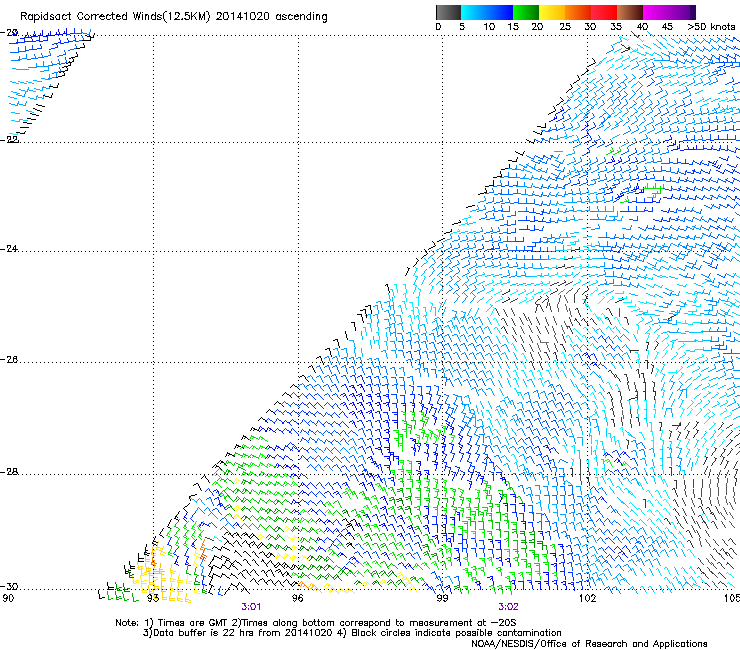This screenshot has width=740, height=650.
Task: Click the 3:01 purple time marker
Action: click(251, 607)
